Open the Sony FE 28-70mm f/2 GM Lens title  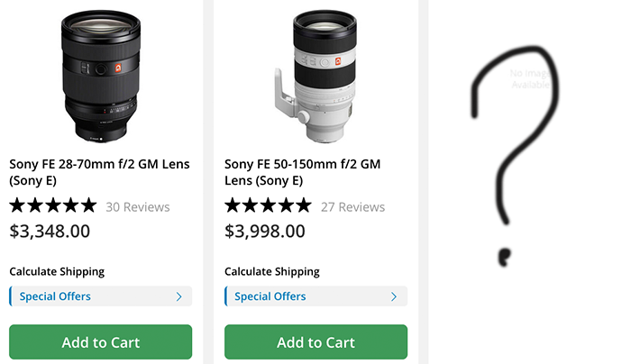point(99,172)
